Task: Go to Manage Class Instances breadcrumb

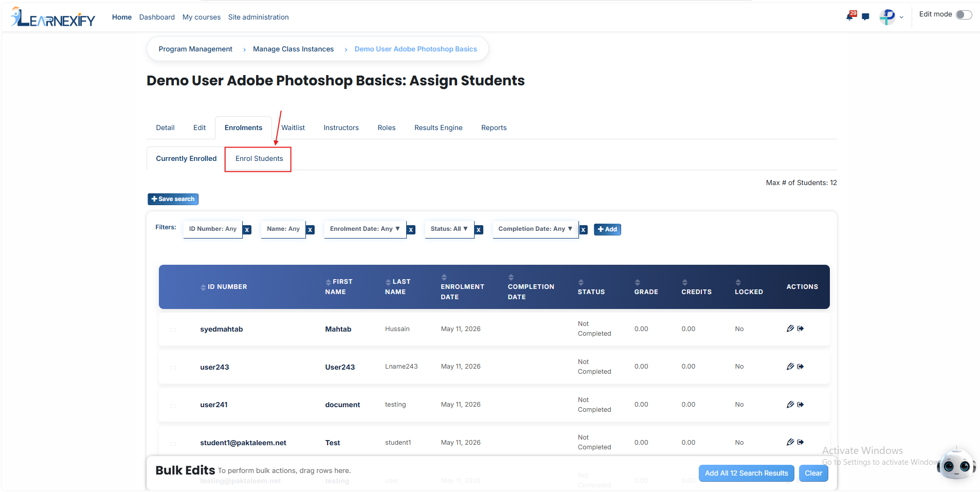Action: click(x=293, y=49)
